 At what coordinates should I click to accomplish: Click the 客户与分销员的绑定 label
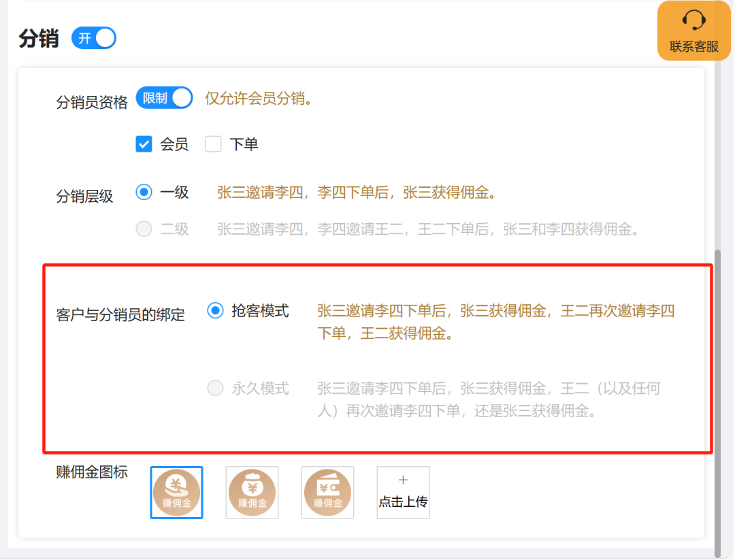120,314
